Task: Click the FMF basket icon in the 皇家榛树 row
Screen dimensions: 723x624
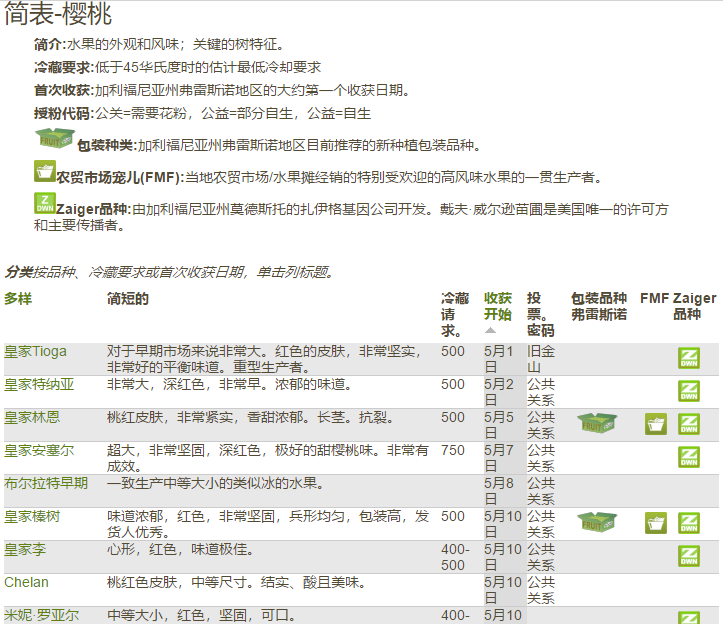Action: click(656, 523)
